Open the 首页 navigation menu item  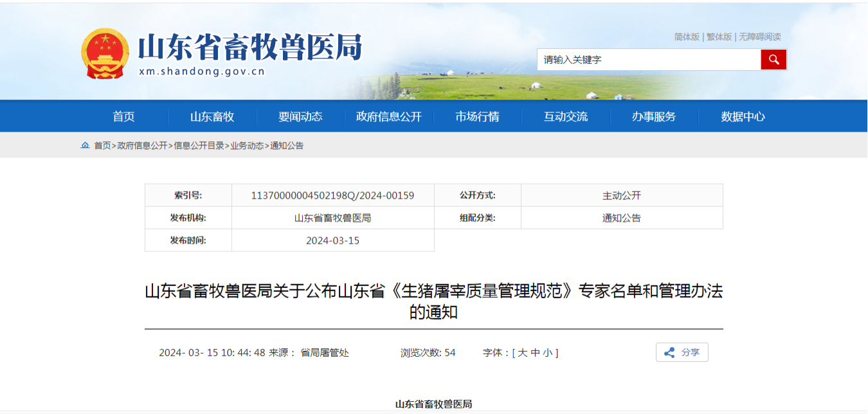click(124, 116)
